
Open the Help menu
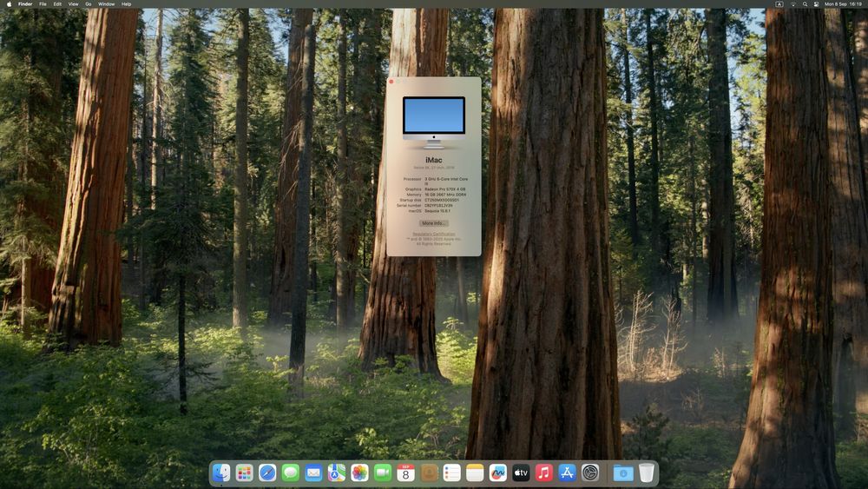coord(126,3)
